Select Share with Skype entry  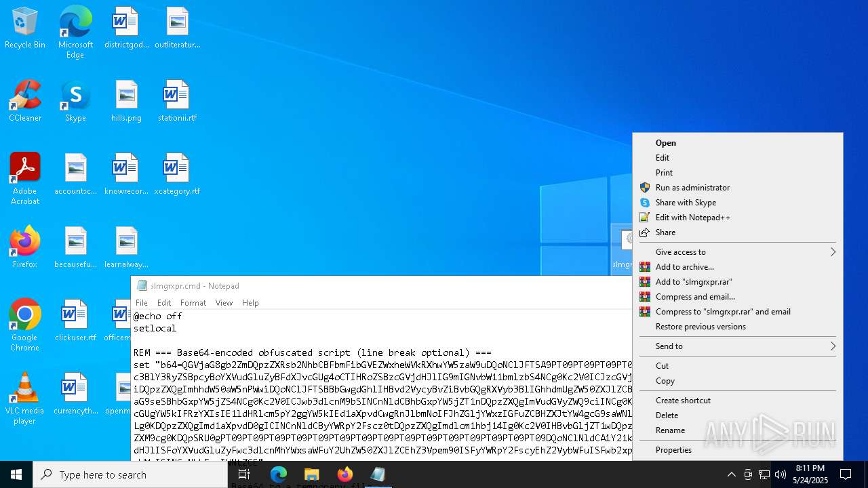[737, 203]
